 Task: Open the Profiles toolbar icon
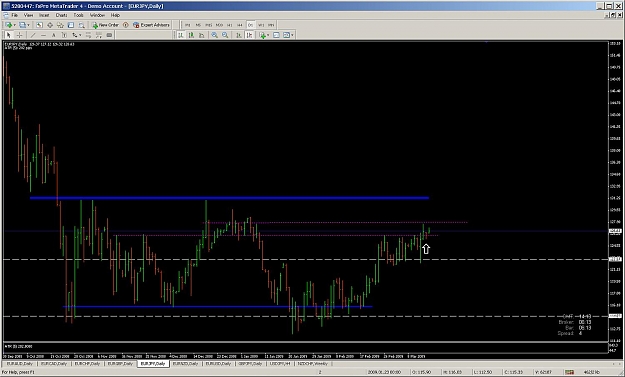[22, 25]
